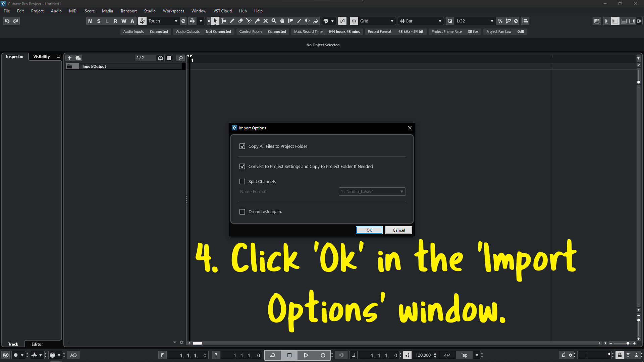Click the tempo value field 120.000
The image size is (644, 362).
click(423, 355)
